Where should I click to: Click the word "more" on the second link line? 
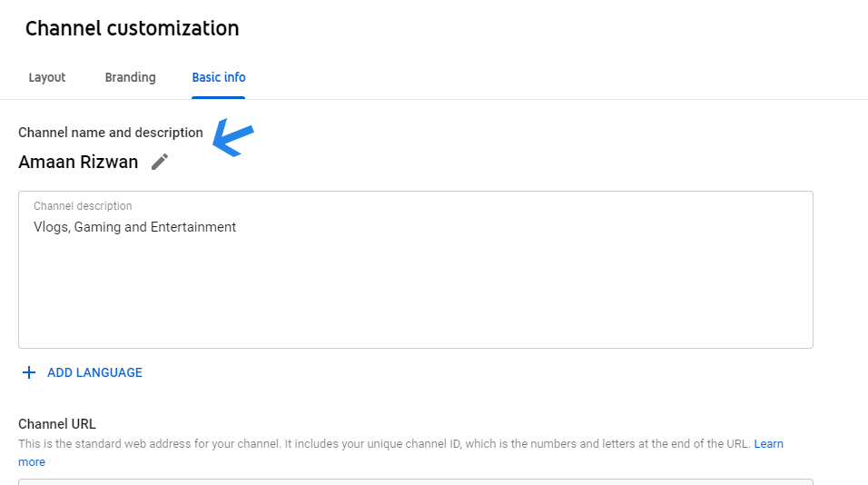tap(32, 461)
